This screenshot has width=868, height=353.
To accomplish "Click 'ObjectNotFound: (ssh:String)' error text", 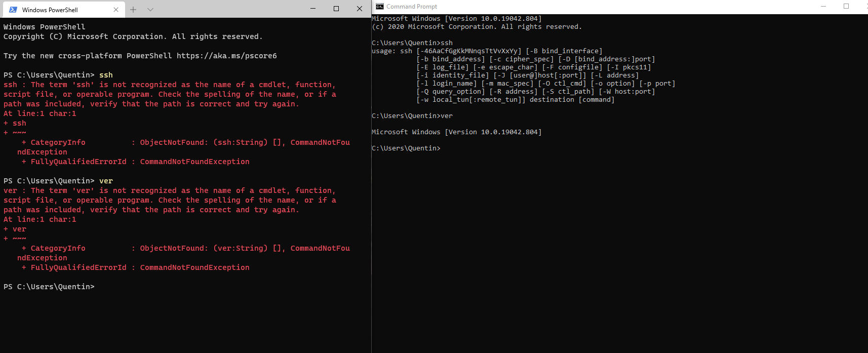I will tap(204, 142).
